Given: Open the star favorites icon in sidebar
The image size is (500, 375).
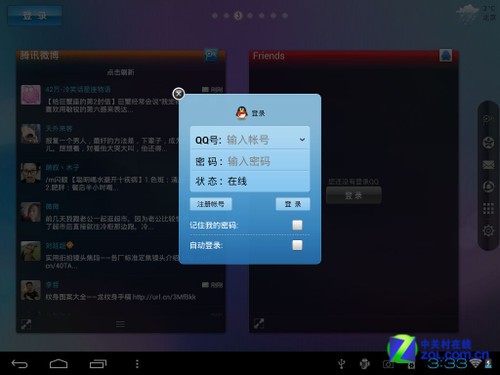Looking at the screenshot, I should (488, 143).
